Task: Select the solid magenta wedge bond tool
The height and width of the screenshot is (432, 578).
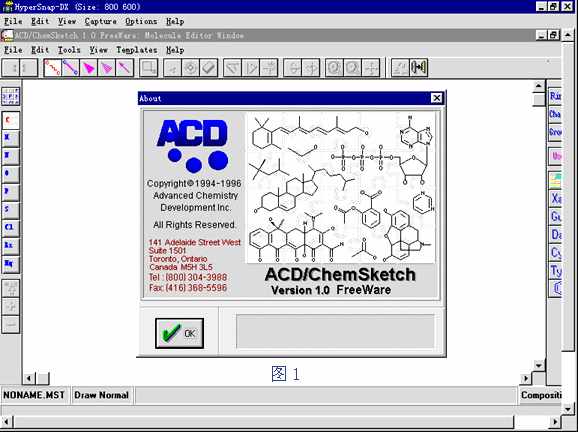Action: 88,68
